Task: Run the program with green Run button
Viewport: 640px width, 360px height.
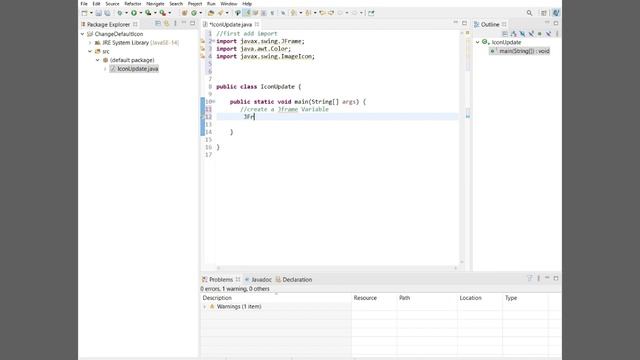Action: (x=134, y=13)
